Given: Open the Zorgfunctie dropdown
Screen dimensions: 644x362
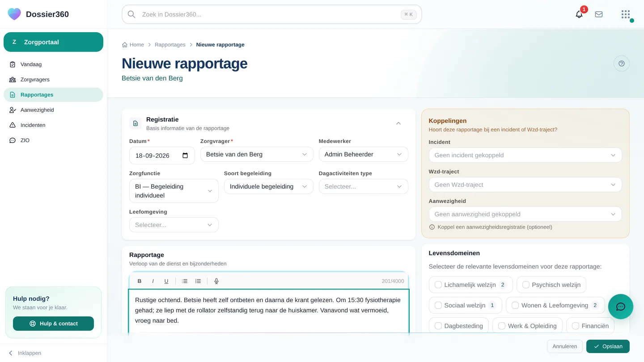Looking at the screenshot, I should (174, 191).
